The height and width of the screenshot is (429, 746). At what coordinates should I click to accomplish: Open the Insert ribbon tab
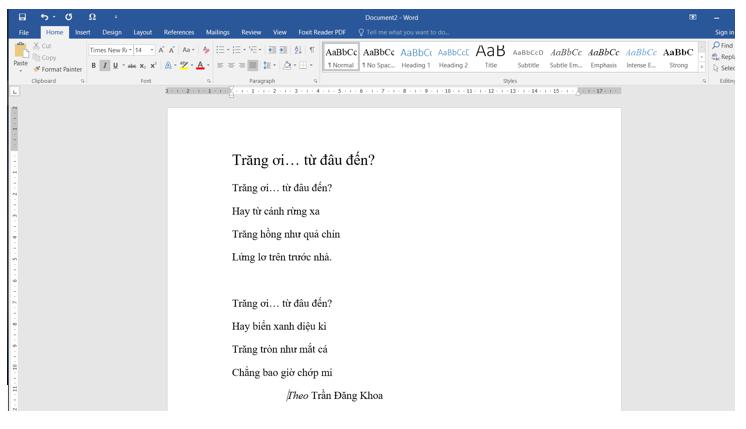point(82,32)
